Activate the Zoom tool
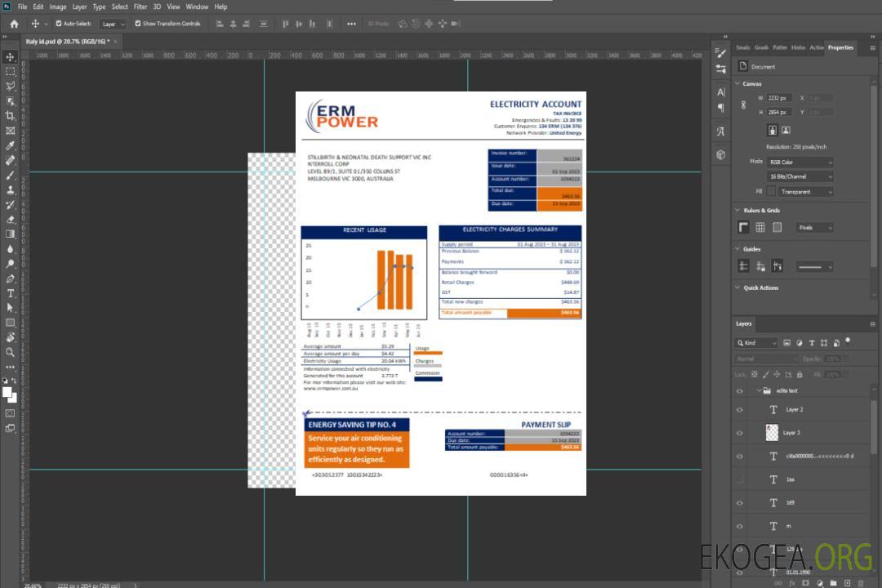Viewport: 882px width, 588px height. tap(11, 352)
